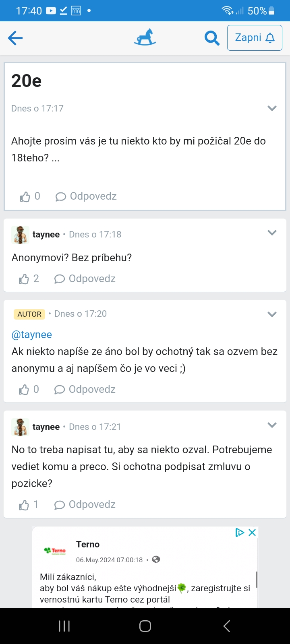Reply to taynee's 17:21 comment

coord(85,505)
